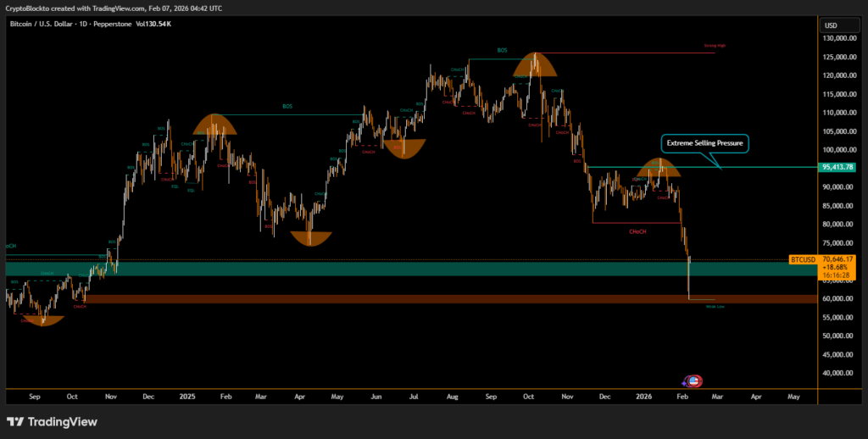
Task: Click the orange bowl marker at the September 2024 low
Action: point(42,320)
